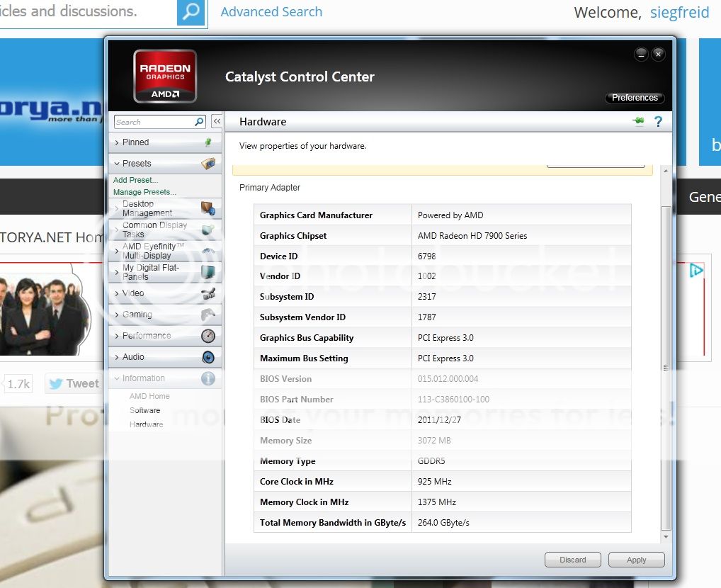Image resolution: width=721 pixels, height=588 pixels.
Task: Click the Audio speaker icon
Action: tap(208, 357)
